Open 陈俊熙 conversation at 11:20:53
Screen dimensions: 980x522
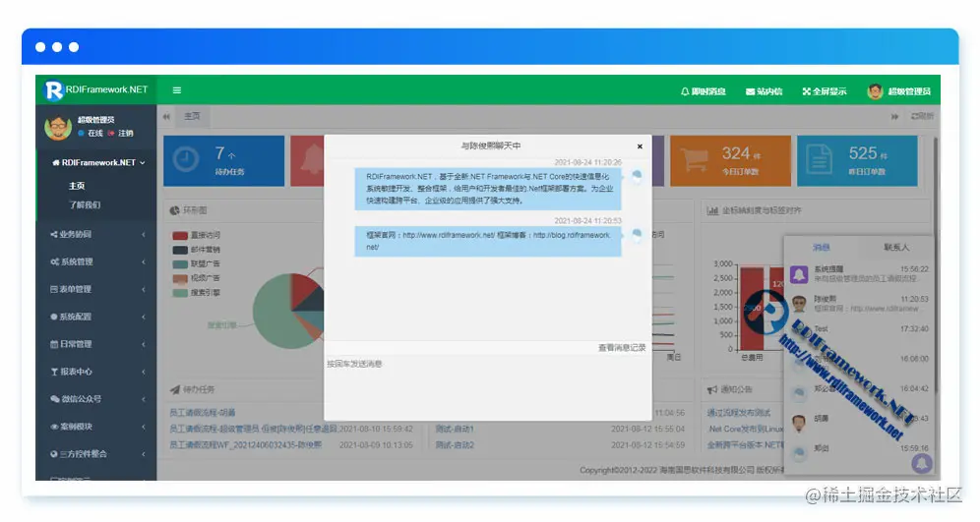(859, 304)
